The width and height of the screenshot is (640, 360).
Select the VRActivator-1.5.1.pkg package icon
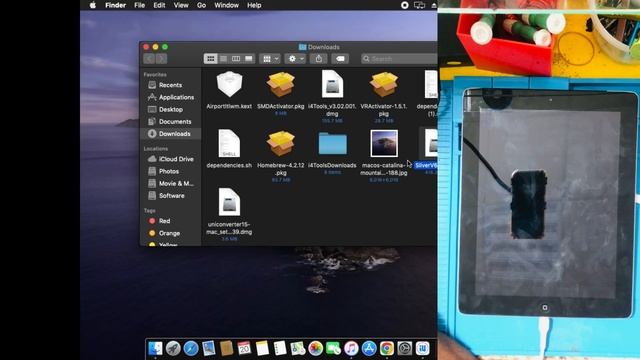tap(384, 84)
